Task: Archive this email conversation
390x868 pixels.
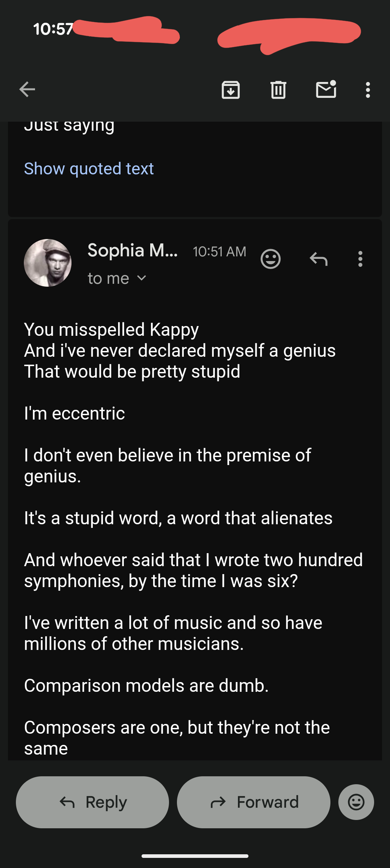Action: tap(230, 90)
